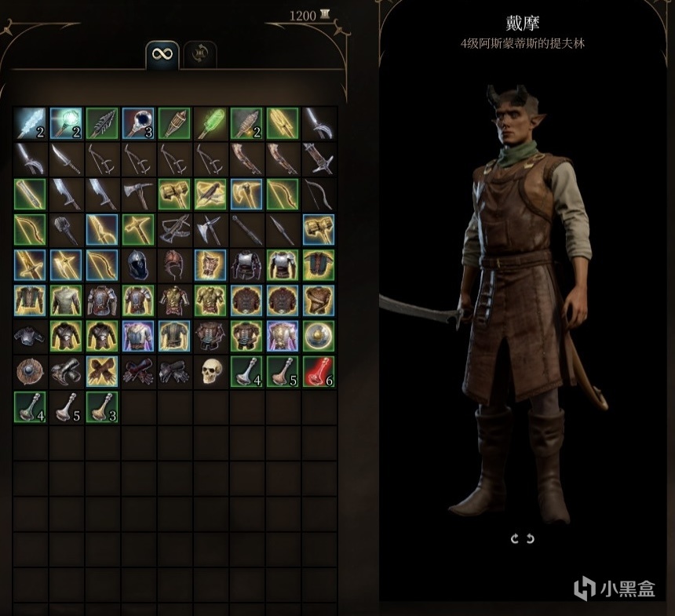The image size is (675, 616).
Task: Click the round golden shield item
Action: point(319,336)
